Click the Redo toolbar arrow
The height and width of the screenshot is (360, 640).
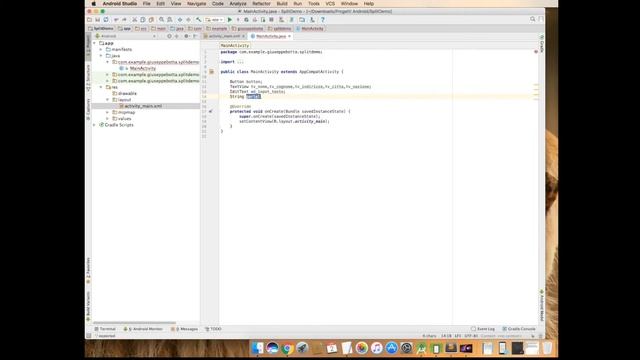(124, 20)
